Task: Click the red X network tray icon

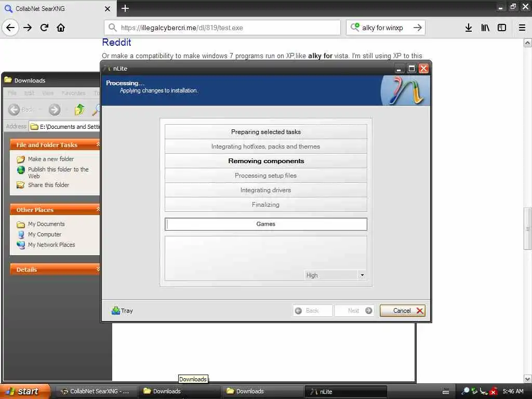Action: point(493,391)
